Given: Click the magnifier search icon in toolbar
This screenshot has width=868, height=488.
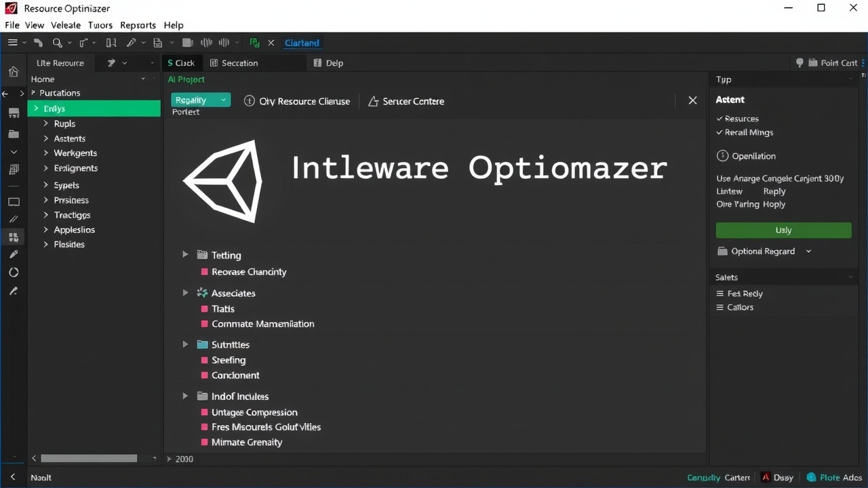Looking at the screenshot, I should point(57,43).
